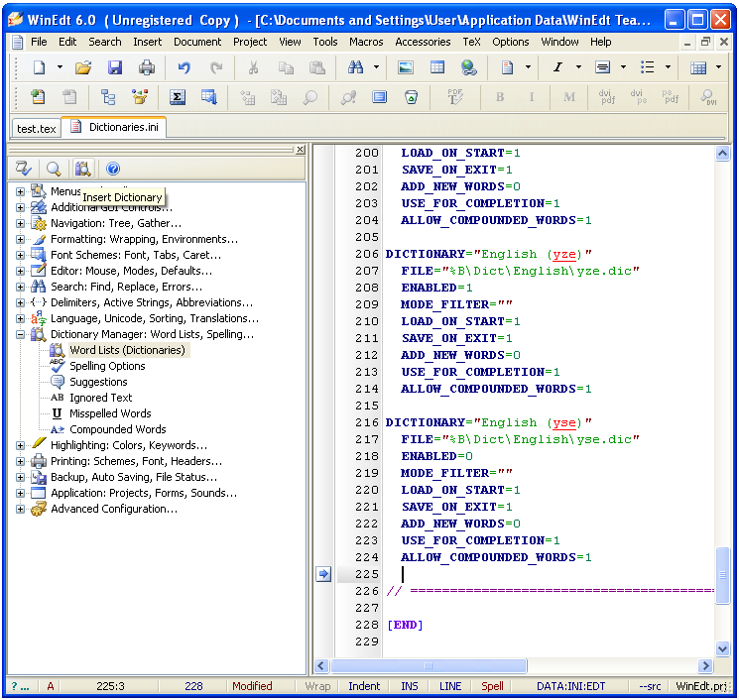
Task: Select Misspelled Words in the tree
Action: point(110,413)
